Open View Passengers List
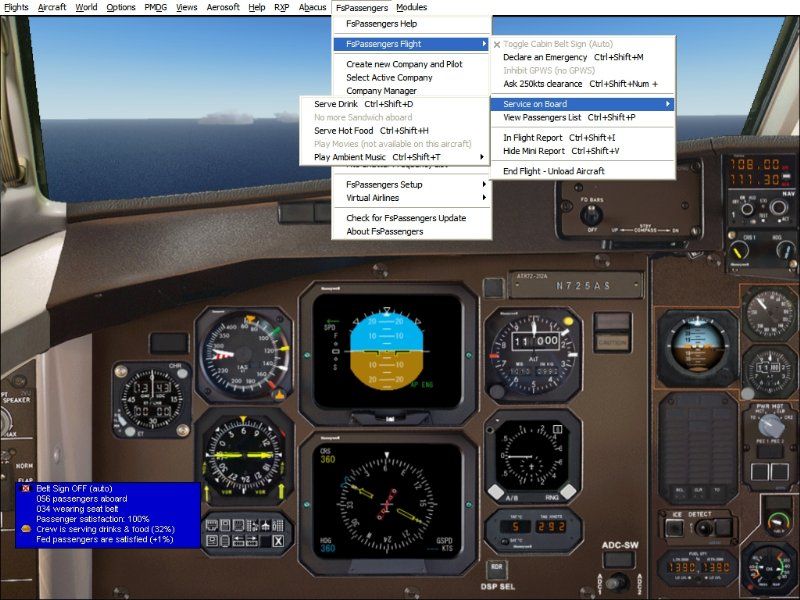The height and width of the screenshot is (600, 800). click(x=582, y=117)
